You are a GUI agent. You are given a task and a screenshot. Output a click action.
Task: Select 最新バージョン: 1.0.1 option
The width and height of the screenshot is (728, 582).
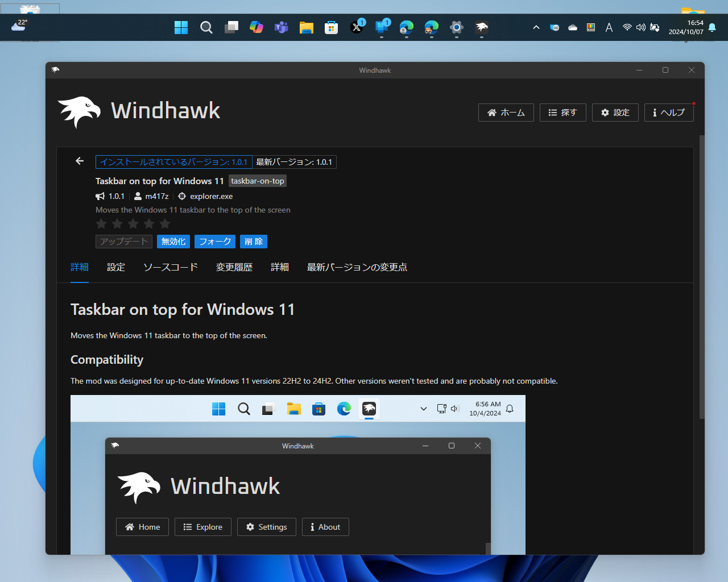pyautogui.click(x=294, y=162)
